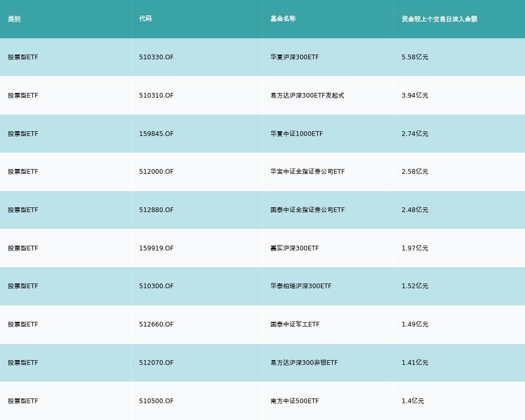Click the 1.41亿元 inflow value
The image size is (525, 420).
pyautogui.click(x=415, y=363)
